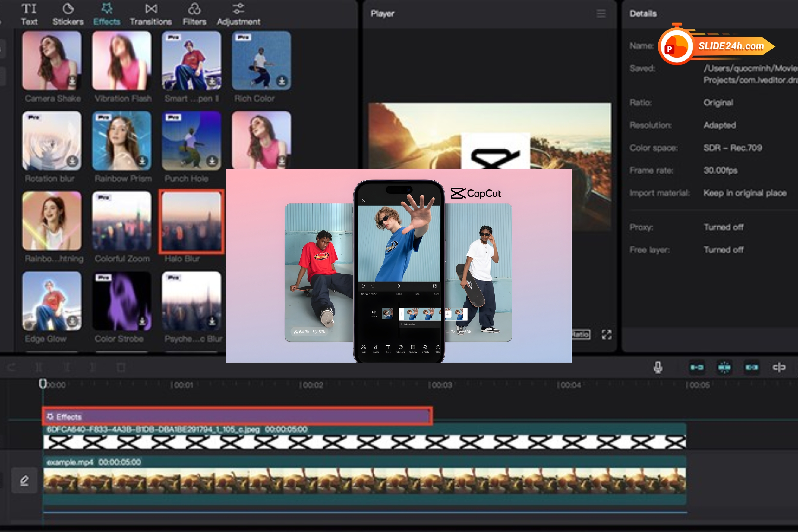Viewport: 798px width, 532px height.
Task: Click the Proxy value "Turned off"
Action: pyautogui.click(x=723, y=227)
